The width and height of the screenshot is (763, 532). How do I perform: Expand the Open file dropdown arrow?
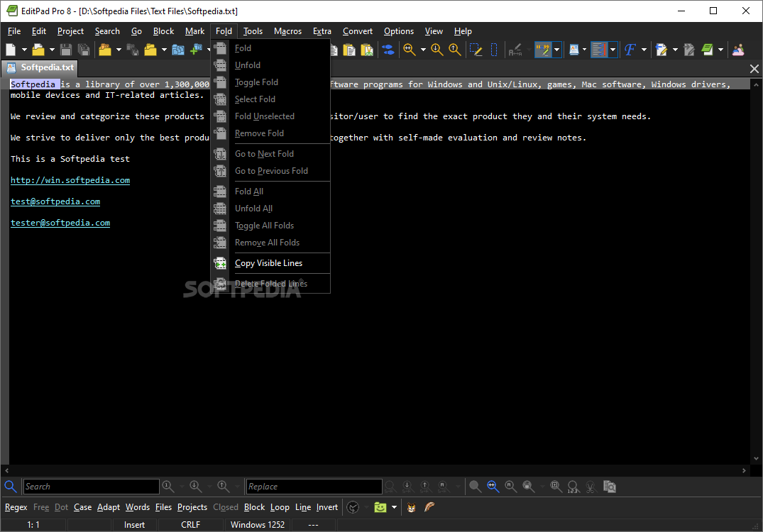(x=52, y=50)
